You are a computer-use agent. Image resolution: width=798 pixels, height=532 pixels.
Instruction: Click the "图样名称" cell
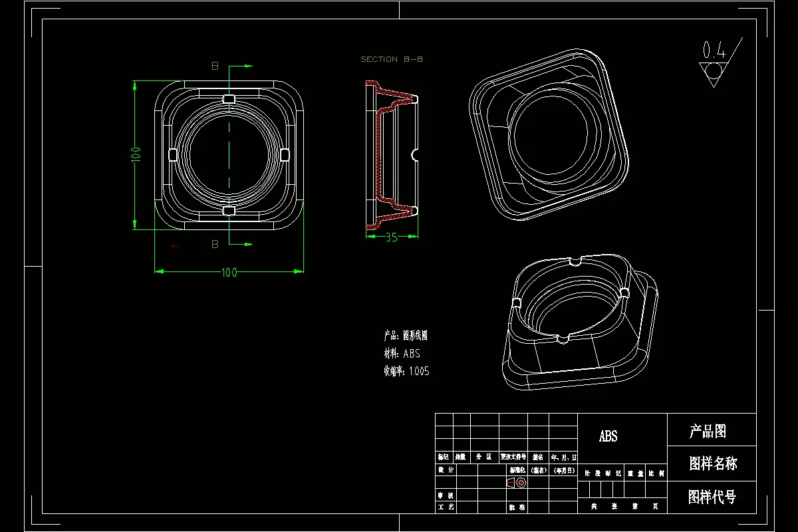(x=712, y=464)
